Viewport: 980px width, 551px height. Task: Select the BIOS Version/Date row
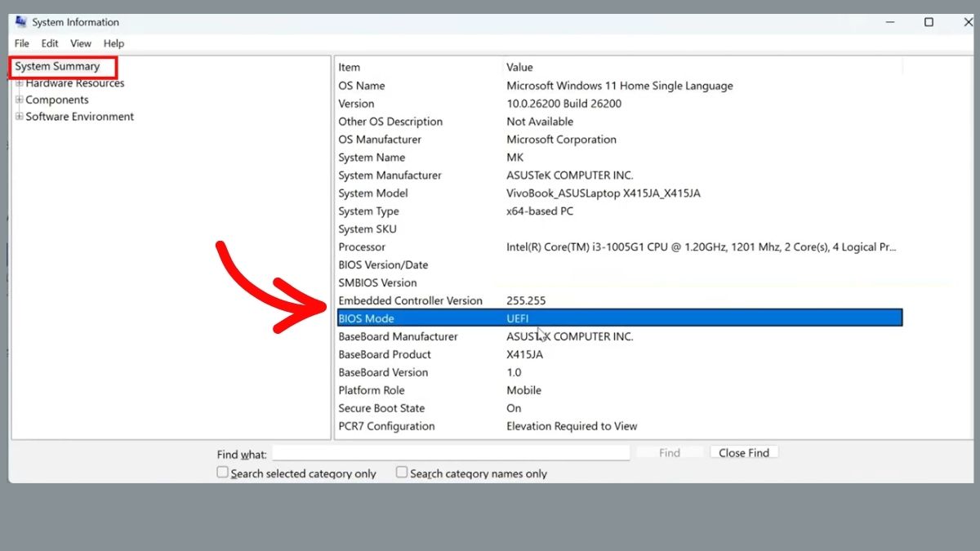pos(620,265)
